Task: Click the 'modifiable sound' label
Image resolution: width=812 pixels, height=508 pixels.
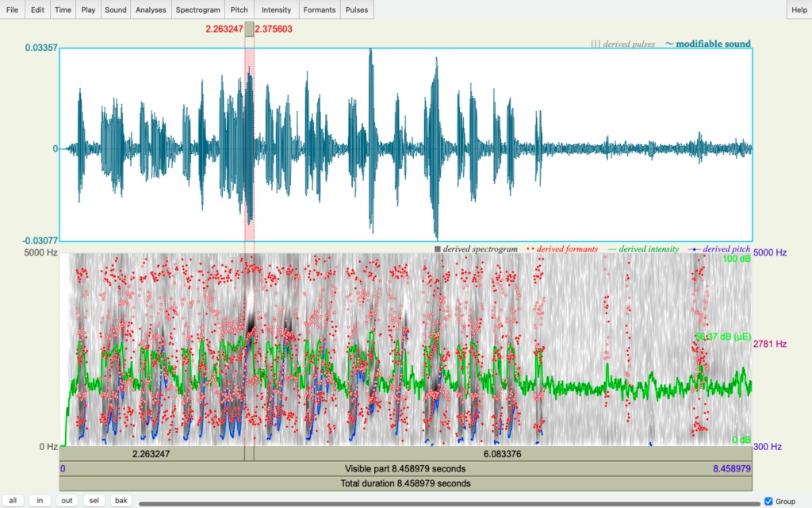Action: (x=713, y=44)
